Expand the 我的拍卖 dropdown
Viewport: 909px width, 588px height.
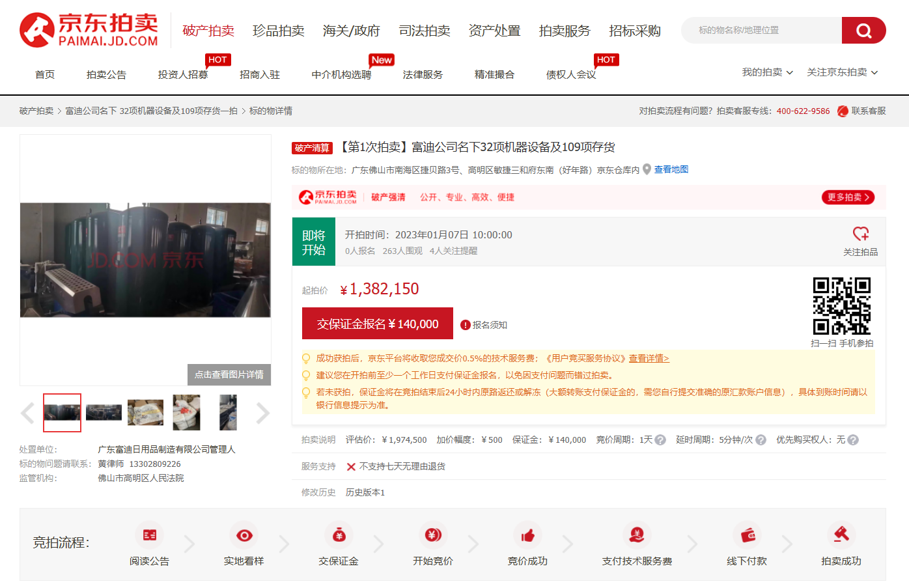point(767,72)
